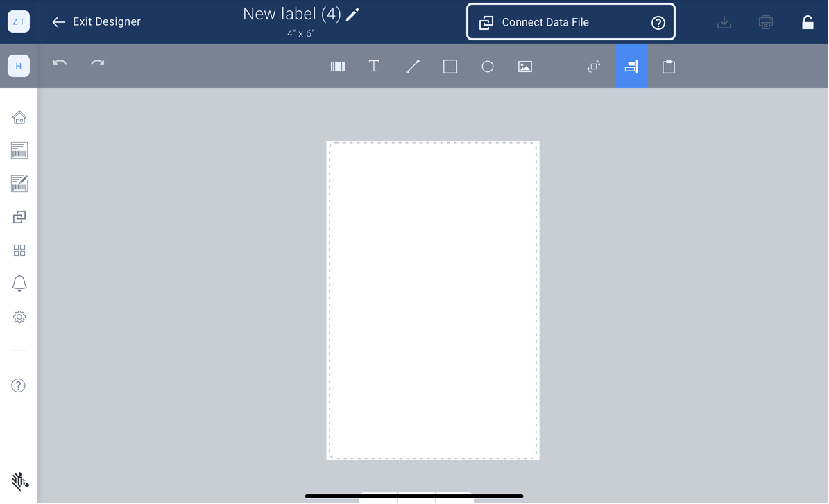Select the Image tool
This screenshot has height=504, width=829.
(x=524, y=66)
